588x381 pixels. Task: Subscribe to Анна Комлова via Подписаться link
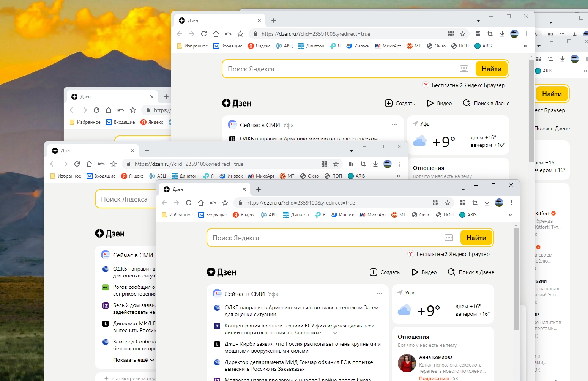click(x=434, y=378)
